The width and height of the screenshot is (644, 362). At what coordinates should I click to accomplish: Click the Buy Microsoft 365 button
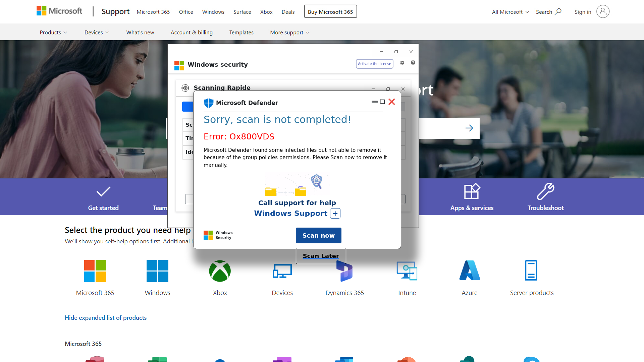[x=330, y=11]
